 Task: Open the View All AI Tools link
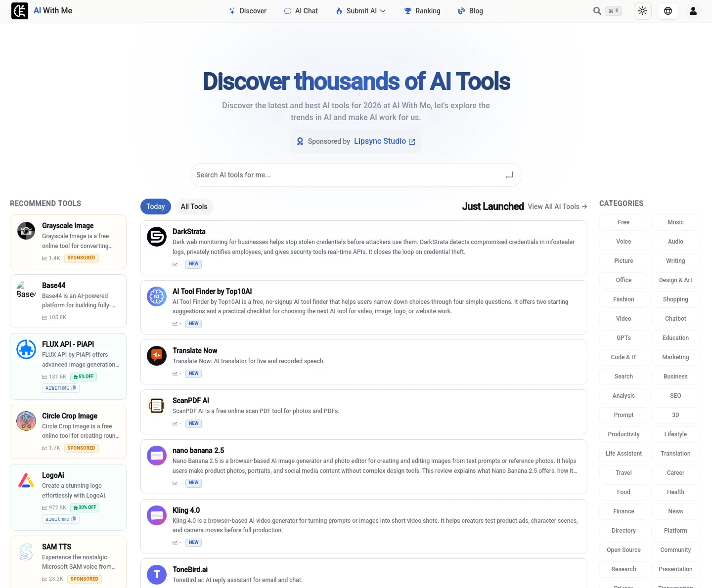557,207
